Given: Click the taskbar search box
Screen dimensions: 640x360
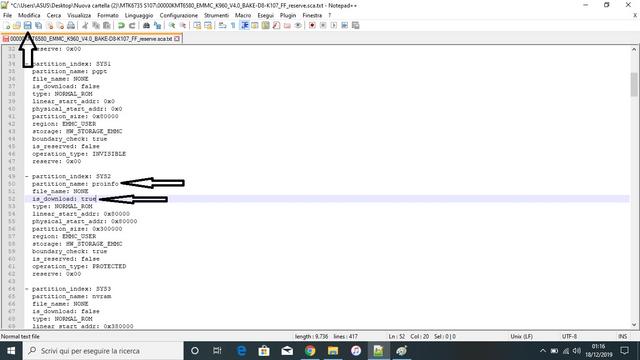Looking at the screenshot, I should pos(103,351).
